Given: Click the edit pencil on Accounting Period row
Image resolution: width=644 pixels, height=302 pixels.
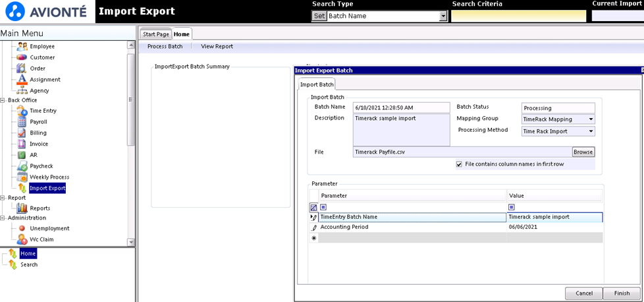Looking at the screenshot, I should pos(314,227).
